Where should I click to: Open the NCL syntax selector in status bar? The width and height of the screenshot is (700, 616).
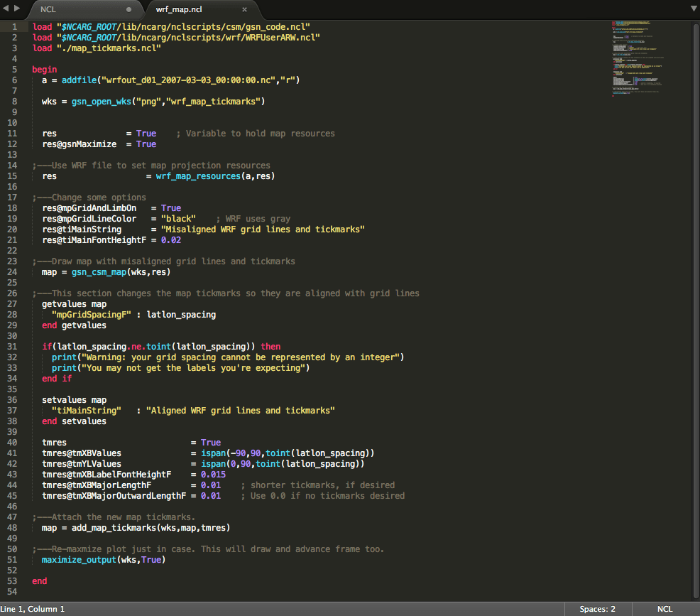(x=666, y=609)
